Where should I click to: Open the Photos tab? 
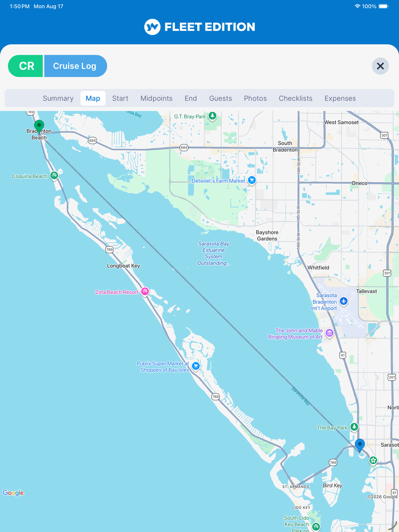point(255,98)
